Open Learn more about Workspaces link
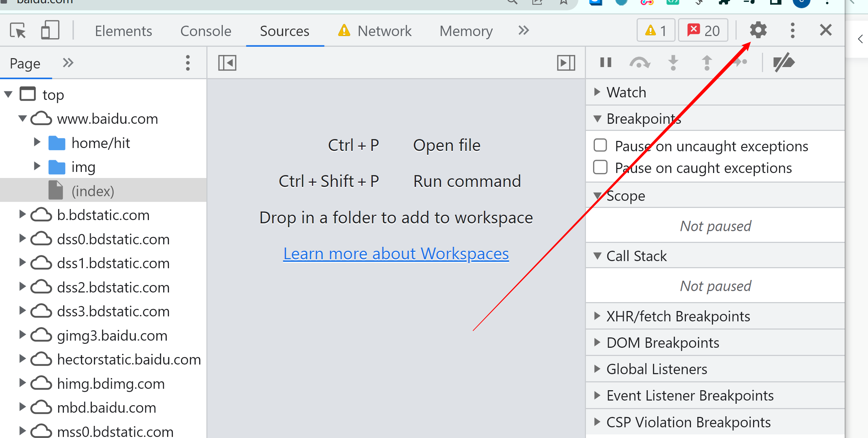This screenshot has height=438, width=868. tap(396, 254)
